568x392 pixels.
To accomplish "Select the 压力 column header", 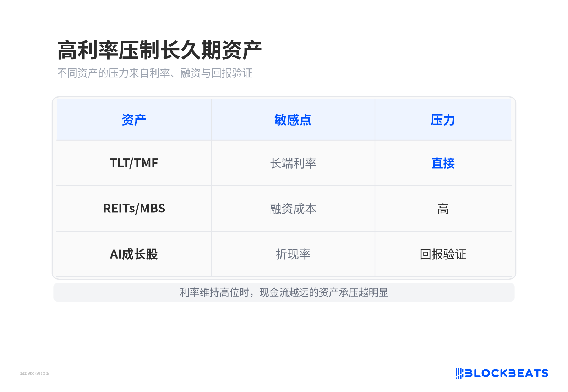I will pos(443,120).
